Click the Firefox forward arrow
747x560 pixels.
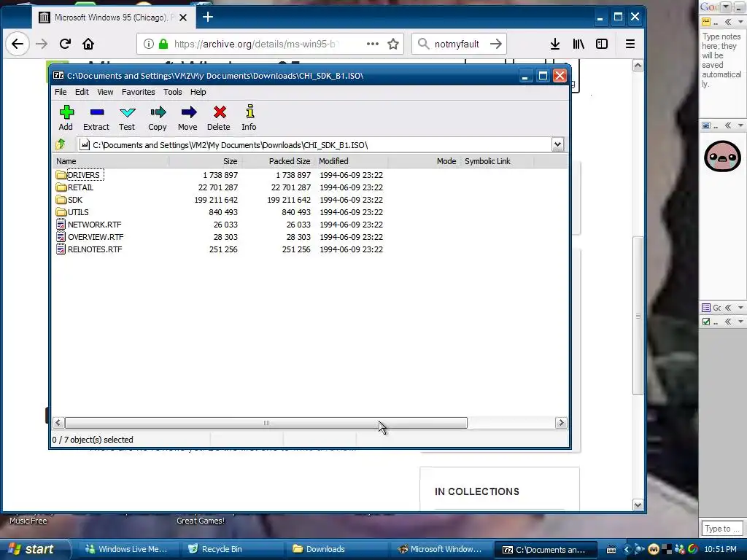[x=42, y=44]
